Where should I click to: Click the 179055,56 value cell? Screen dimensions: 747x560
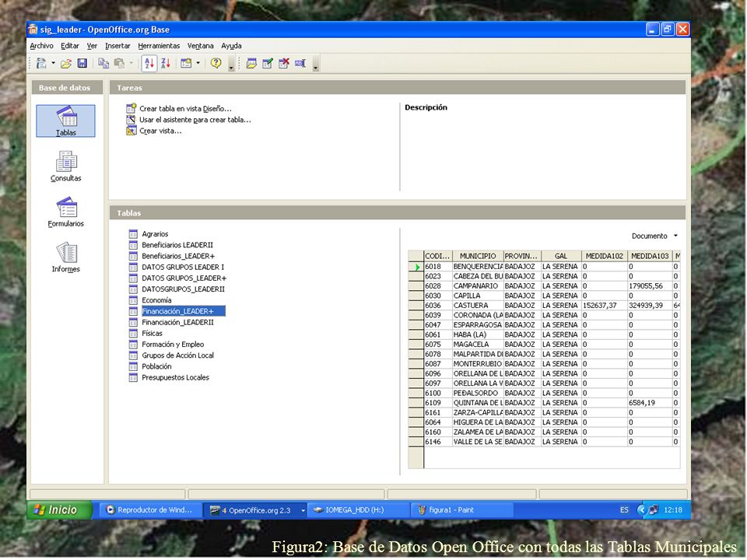coord(651,285)
